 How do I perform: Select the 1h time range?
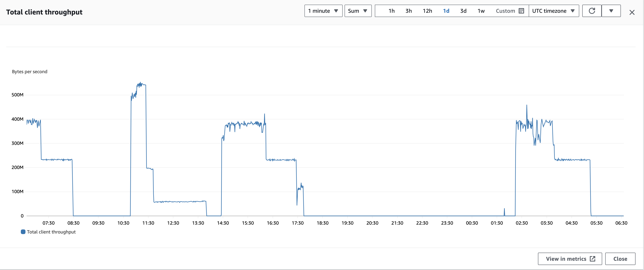[391, 11]
